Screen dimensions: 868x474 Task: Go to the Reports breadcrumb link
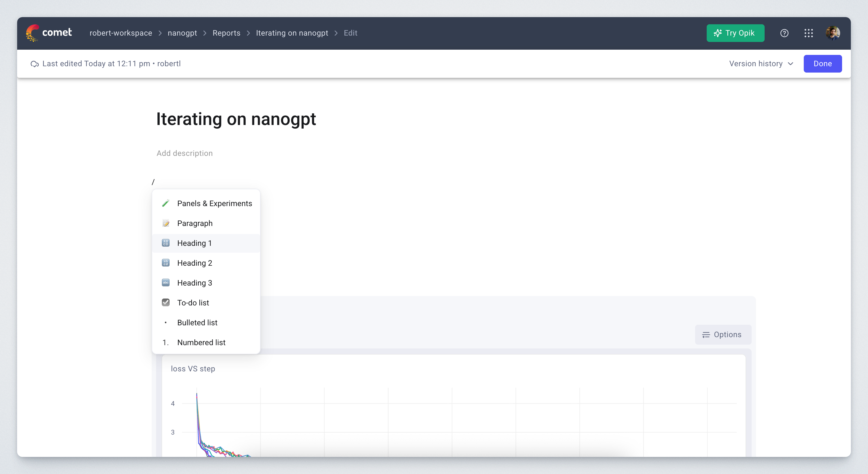[226, 33]
